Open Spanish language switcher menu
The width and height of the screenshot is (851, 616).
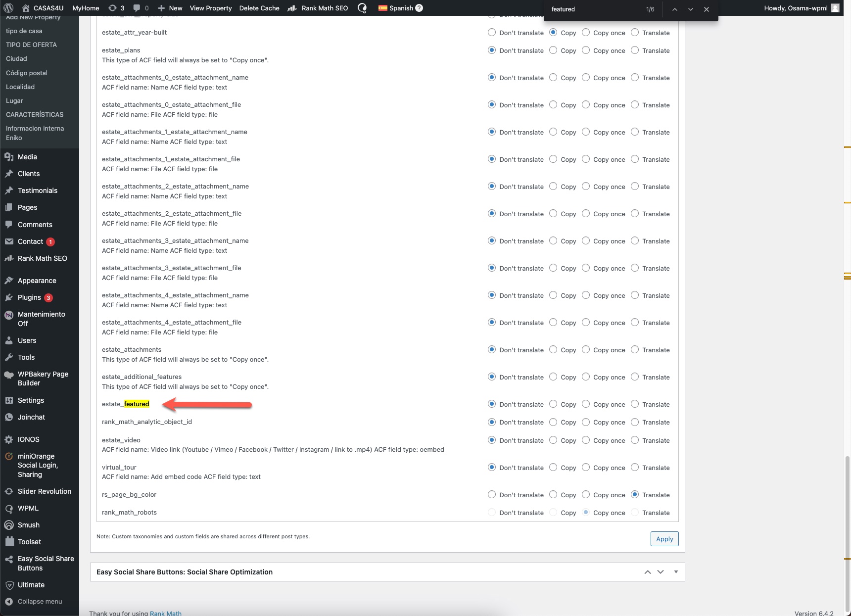coord(401,8)
